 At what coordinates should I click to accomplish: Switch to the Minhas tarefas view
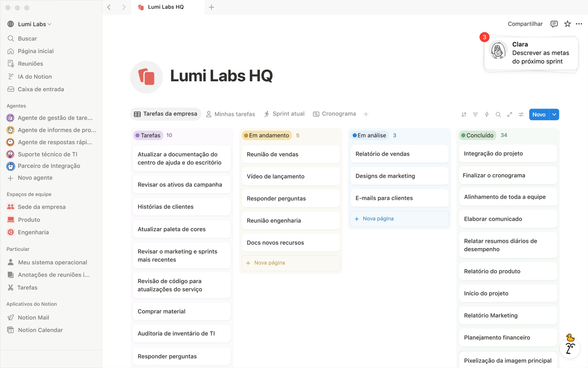click(x=230, y=114)
